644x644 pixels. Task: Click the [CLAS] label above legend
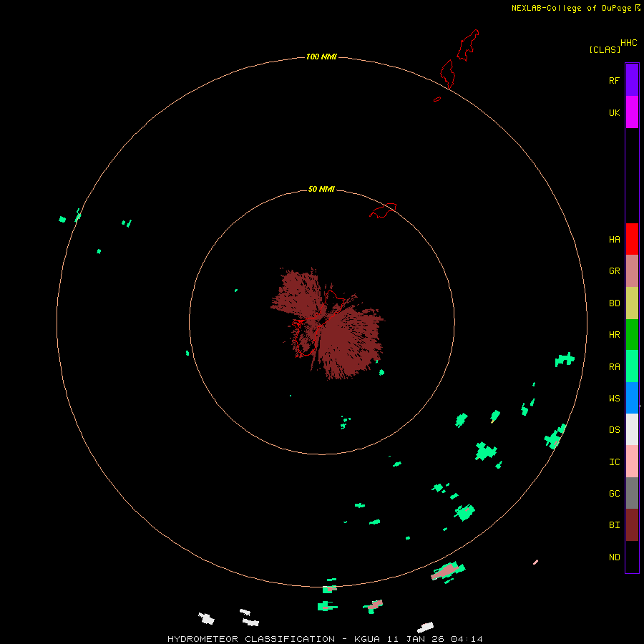point(605,49)
